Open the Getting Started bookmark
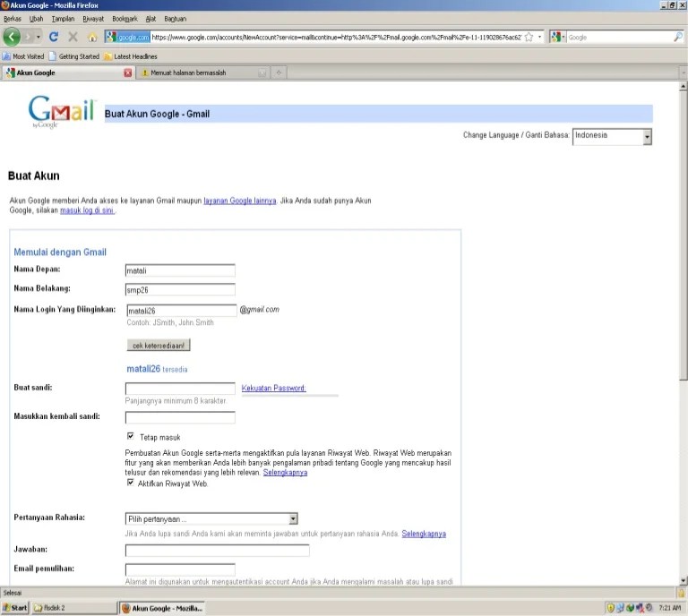 click(74, 56)
